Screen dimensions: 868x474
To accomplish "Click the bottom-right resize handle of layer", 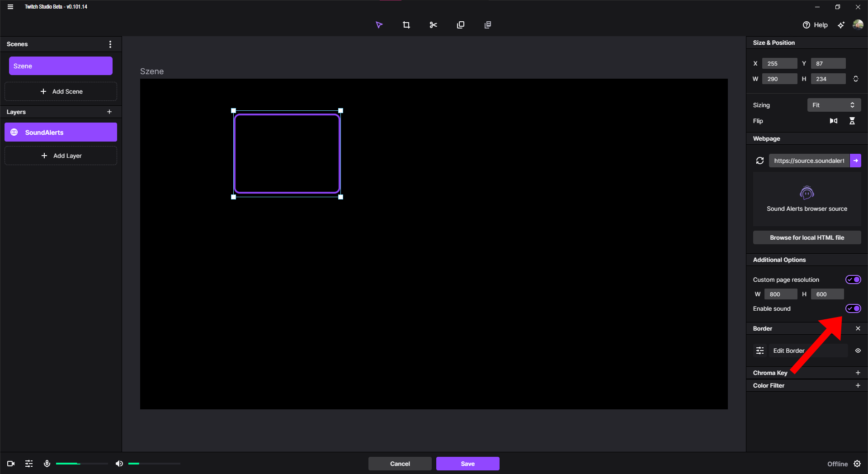I will 341,197.
